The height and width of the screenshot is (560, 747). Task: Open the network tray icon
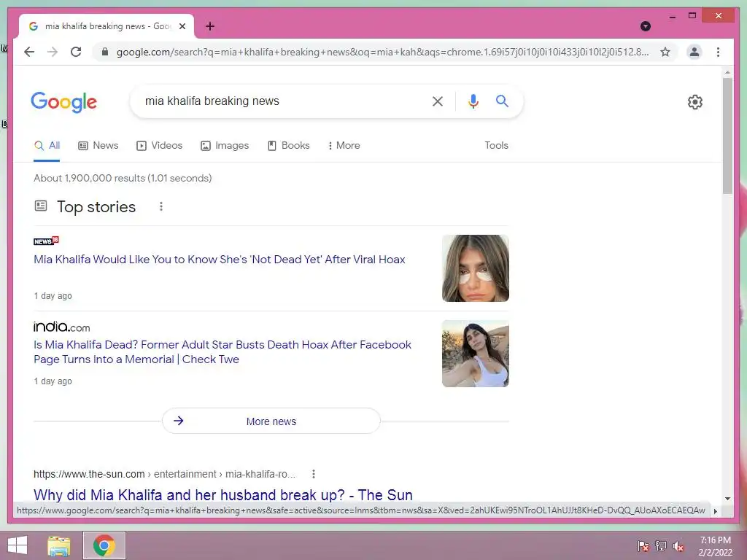pyautogui.click(x=661, y=545)
